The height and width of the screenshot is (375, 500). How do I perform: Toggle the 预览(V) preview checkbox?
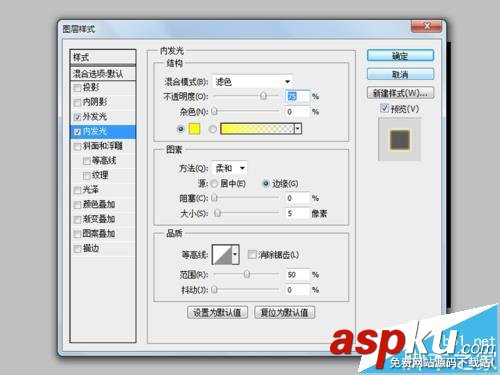point(384,108)
